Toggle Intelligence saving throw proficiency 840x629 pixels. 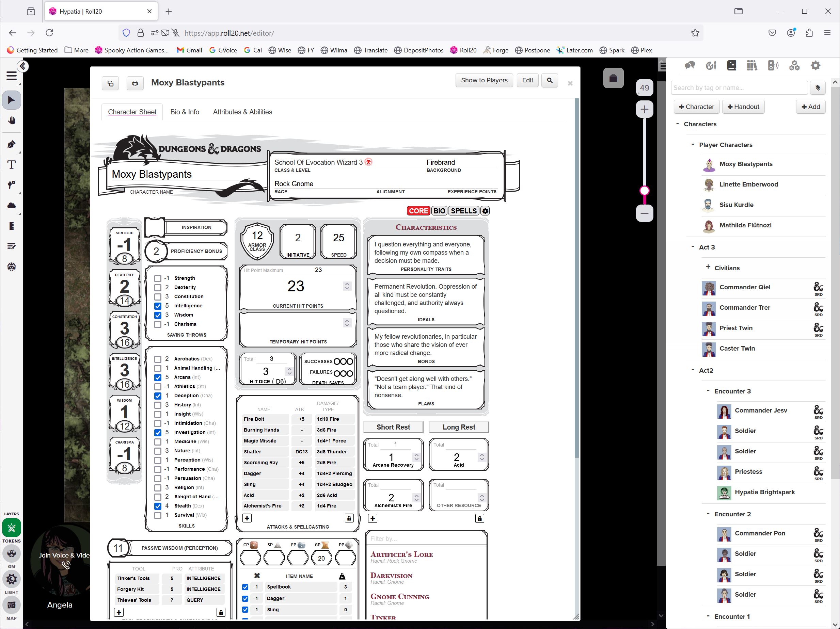pos(157,305)
